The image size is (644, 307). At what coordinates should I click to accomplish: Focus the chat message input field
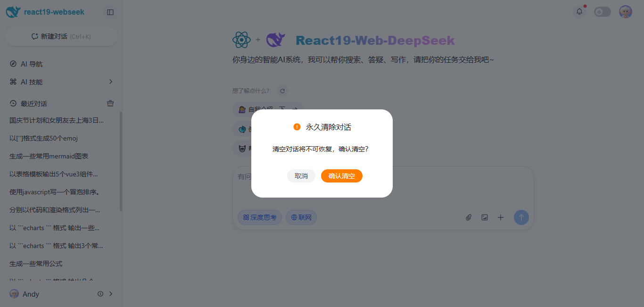point(383,188)
